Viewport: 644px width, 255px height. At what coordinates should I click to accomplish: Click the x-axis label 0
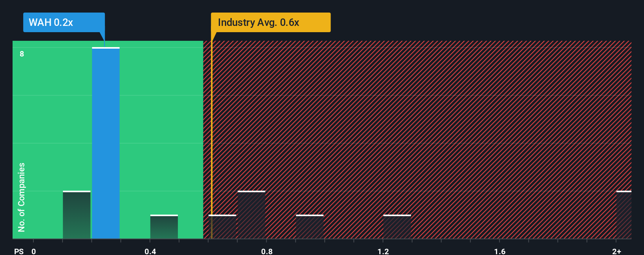click(x=34, y=251)
